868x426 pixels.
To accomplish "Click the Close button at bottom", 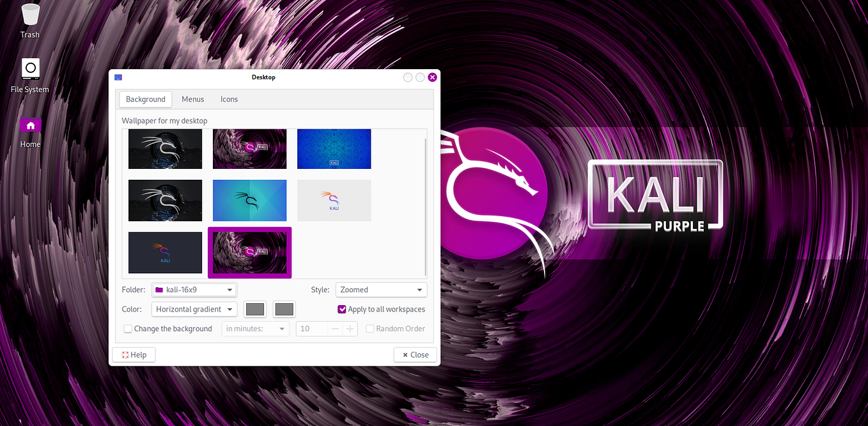I will pos(415,355).
